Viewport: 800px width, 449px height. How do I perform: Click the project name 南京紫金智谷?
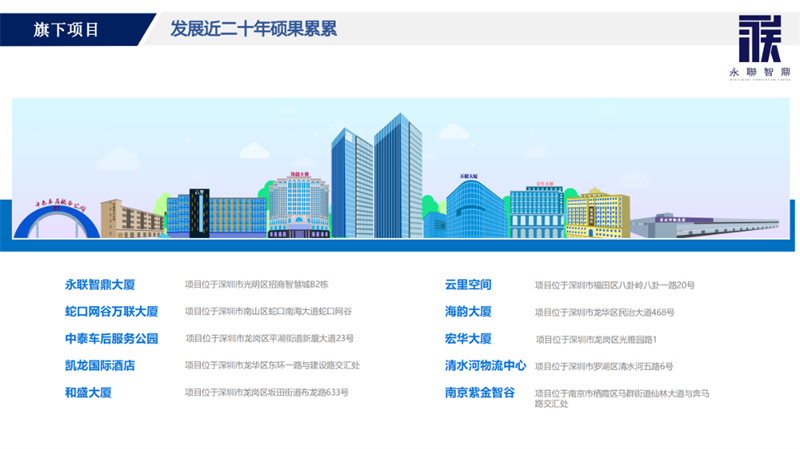point(480,393)
